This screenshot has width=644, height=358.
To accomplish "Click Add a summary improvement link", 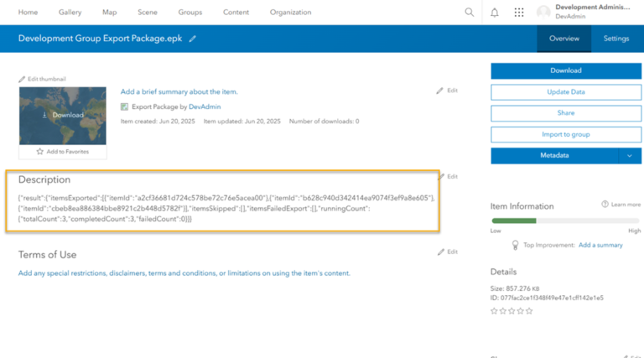I will click(x=600, y=245).
